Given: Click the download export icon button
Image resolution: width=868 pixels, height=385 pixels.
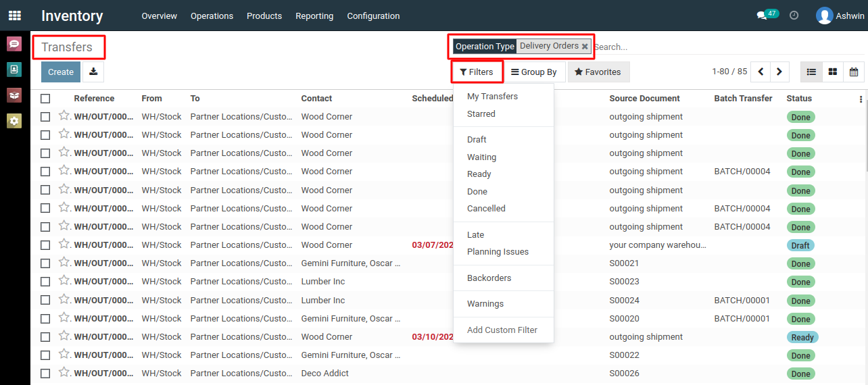Looking at the screenshot, I should (x=93, y=72).
